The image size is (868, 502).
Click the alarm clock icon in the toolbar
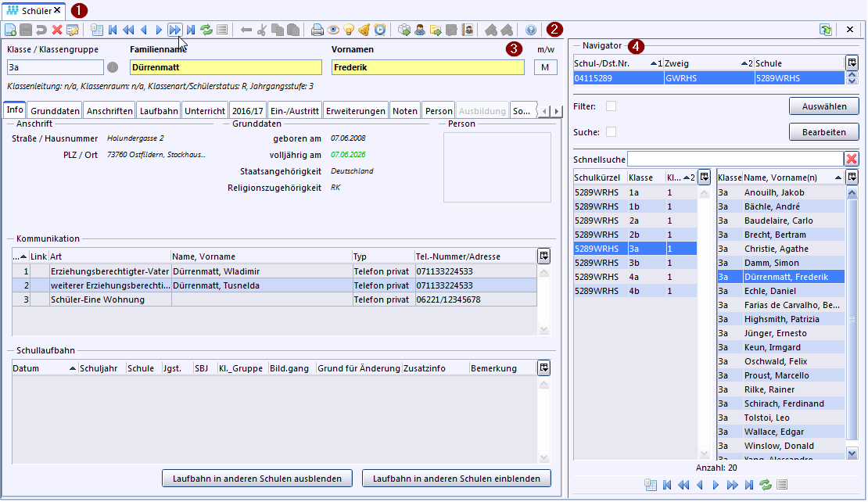pos(380,30)
